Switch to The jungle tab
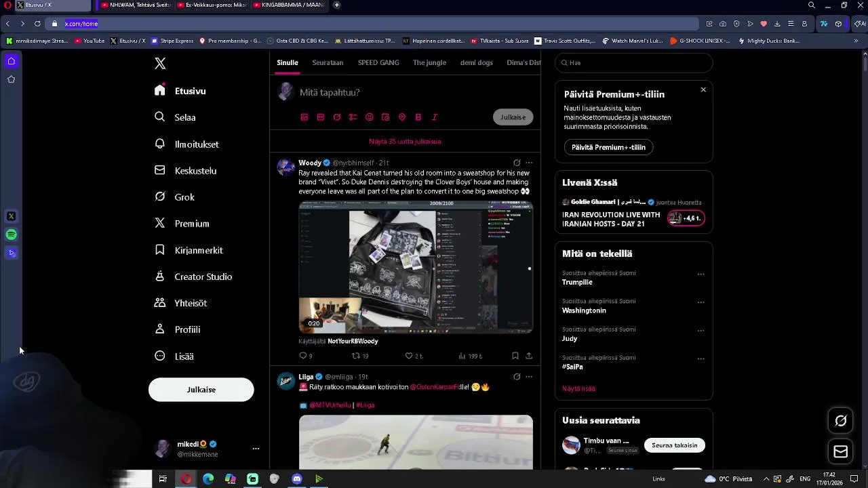Viewport: 868px width, 488px height. click(429, 62)
